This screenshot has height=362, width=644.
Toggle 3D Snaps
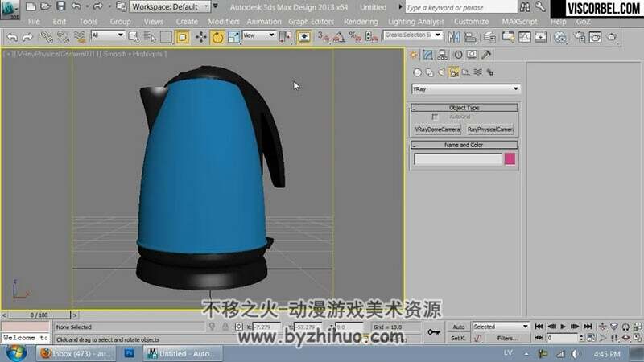click(x=324, y=37)
